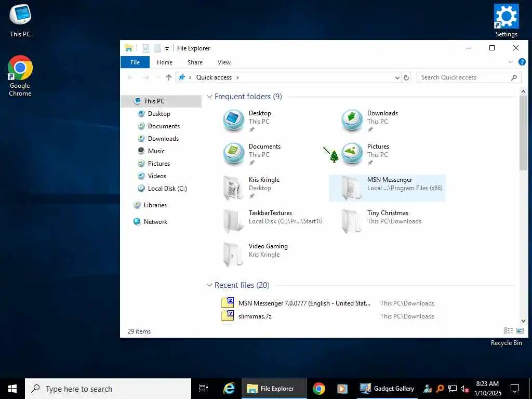Screen dimensions: 532x399
Task: Switch to the Home ribbon tab
Action: [165, 62]
